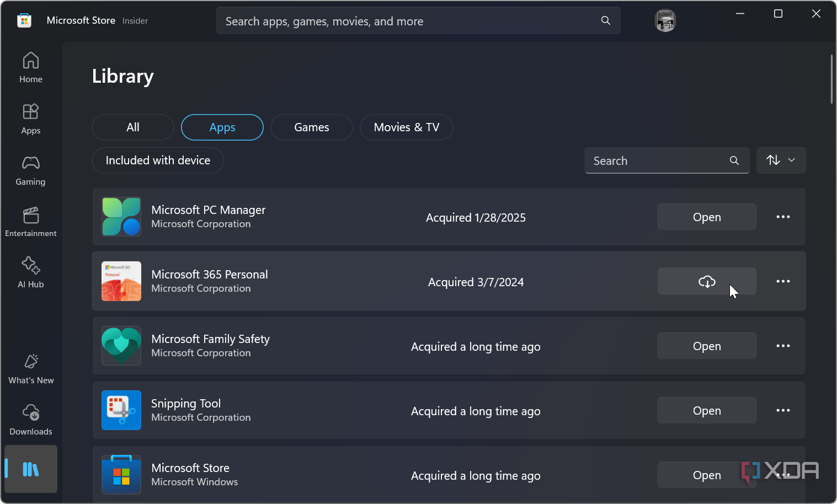The height and width of the screenshot is (504, 837).
Task: Select the Apps filter tab
Action: pos(222,127)
